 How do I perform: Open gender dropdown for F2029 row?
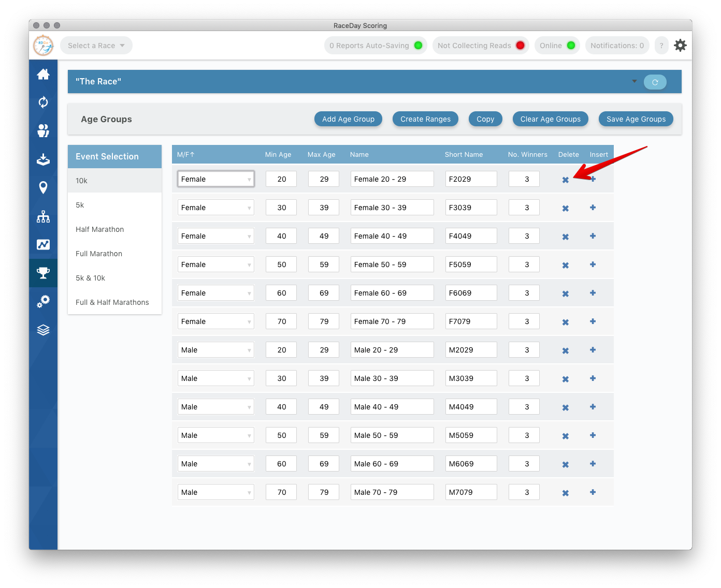[216, 179]
